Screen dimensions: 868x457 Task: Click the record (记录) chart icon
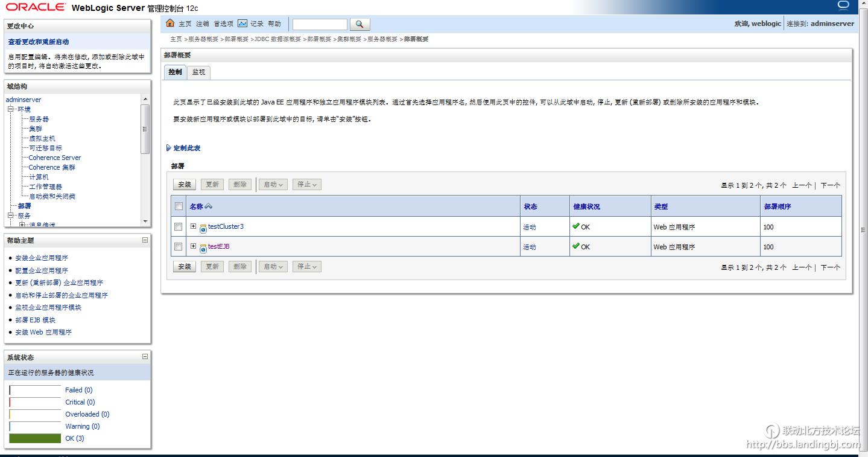pyautogui.click(x=242, y=24)
